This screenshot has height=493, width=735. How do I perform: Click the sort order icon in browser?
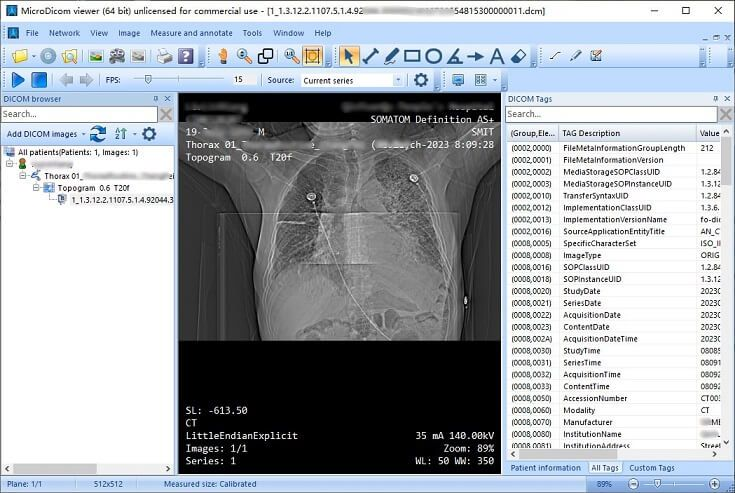coord(120,134)
